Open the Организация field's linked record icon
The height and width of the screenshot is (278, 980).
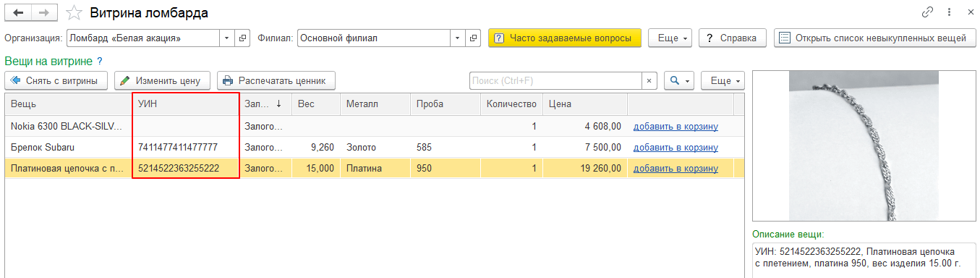(243, 38)
